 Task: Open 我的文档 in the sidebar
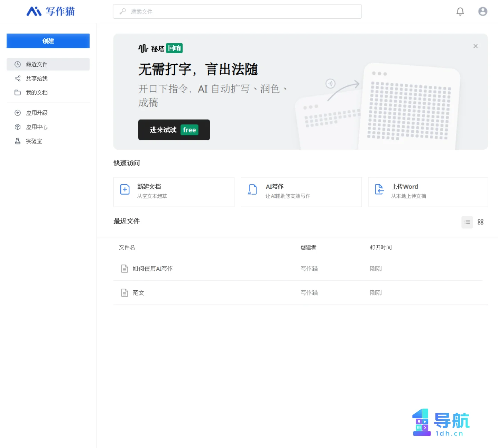48,93
